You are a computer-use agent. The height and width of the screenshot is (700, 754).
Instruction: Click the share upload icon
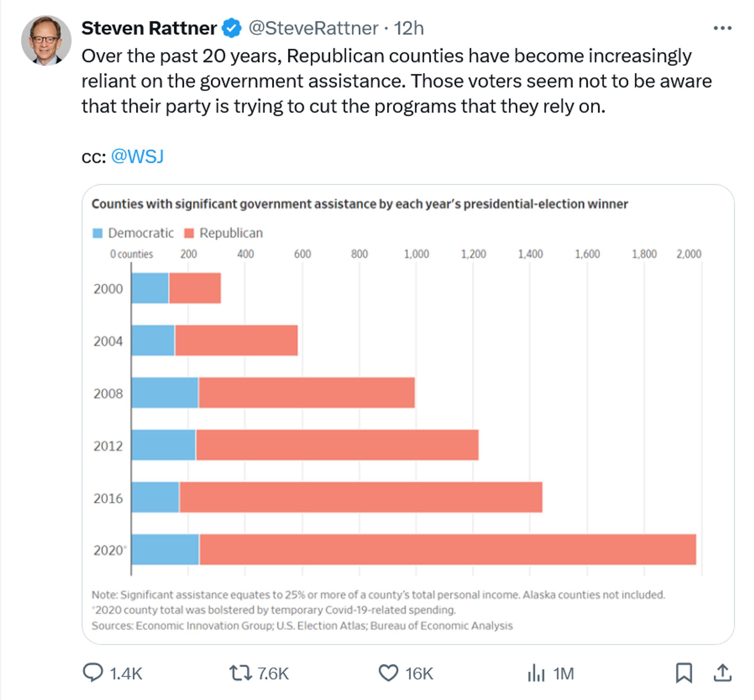[x=722, y=673]
